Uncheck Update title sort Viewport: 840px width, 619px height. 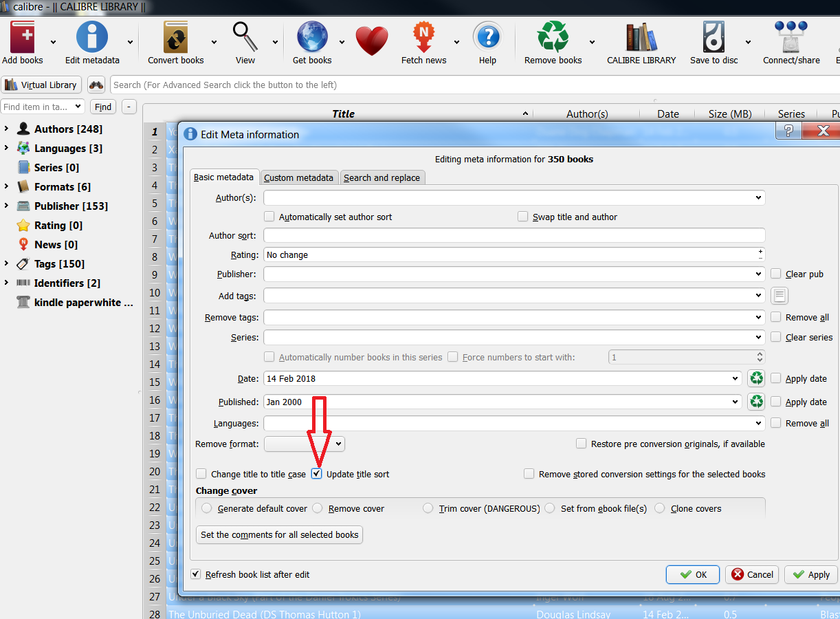click(317, 474)
